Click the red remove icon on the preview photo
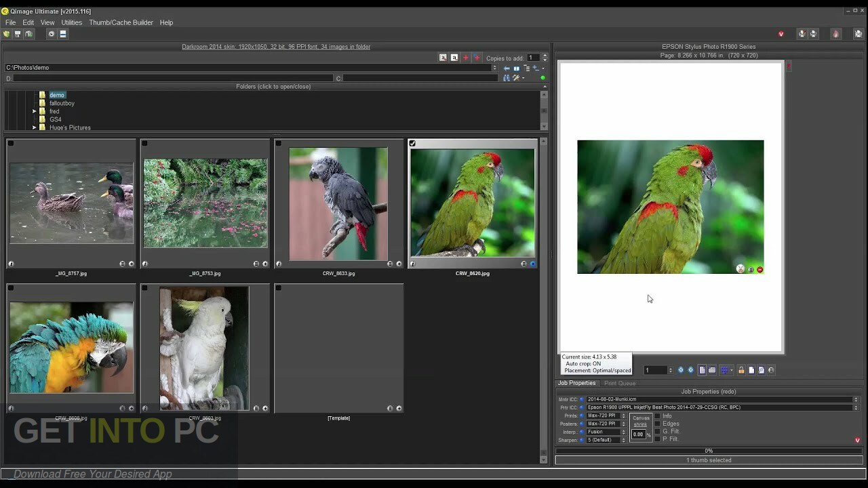The width and height of the screenshot is (868, 488). point(759,270)
